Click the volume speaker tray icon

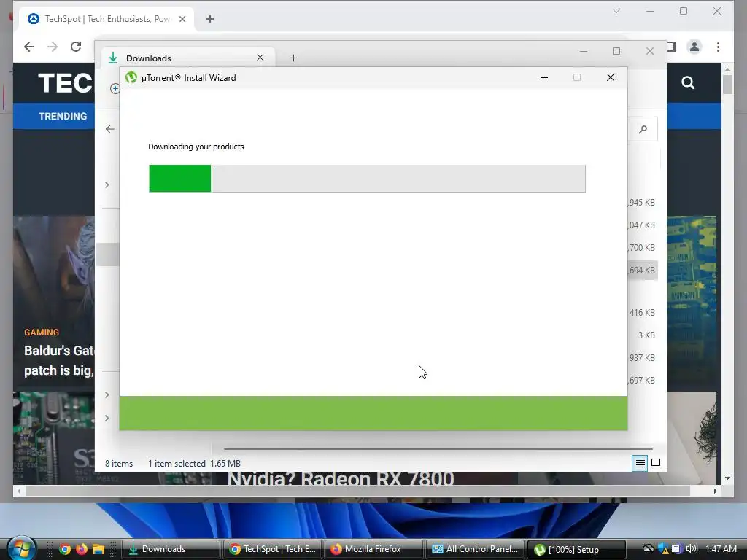pos(692,549)
